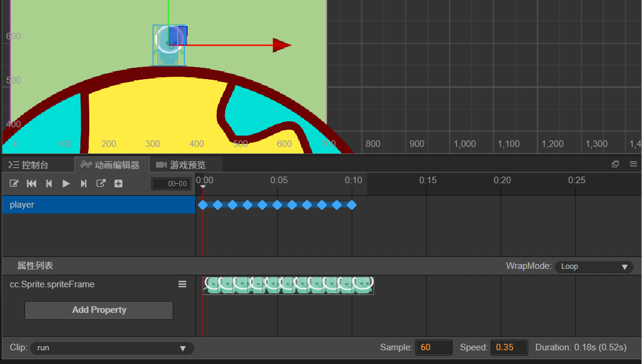Toggle animation edit mode pencil icon
The height and width of the screenshot is (364, 642).
tap(14, 184)
